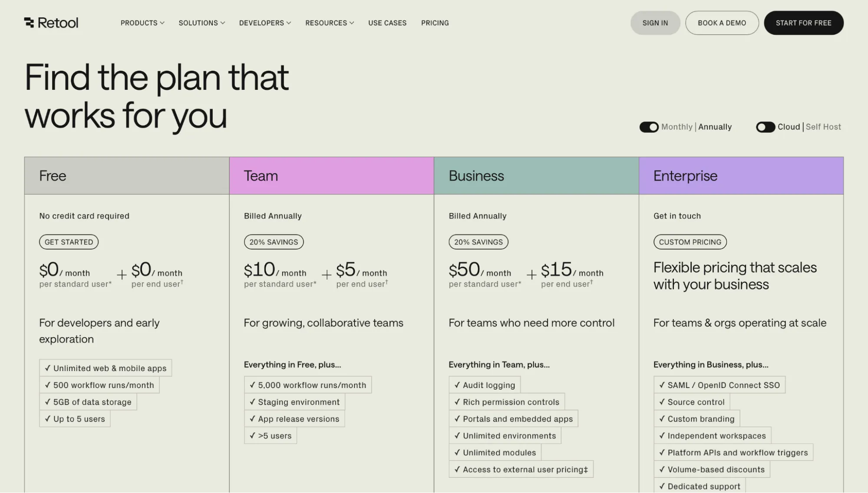
Task: Click 'Unlimited modules' feature
Action: coord(495,453)
